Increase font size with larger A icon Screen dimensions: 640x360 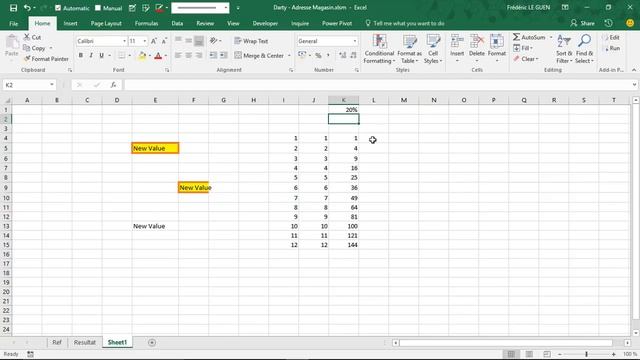[x=154, y=41]
